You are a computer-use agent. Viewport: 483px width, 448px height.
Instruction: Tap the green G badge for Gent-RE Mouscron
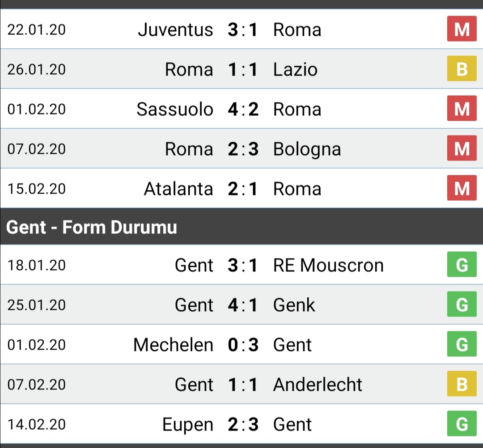coord(462,265)
